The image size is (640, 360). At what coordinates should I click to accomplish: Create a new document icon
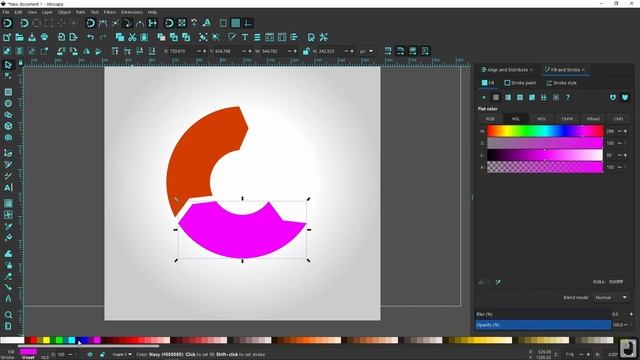click(x=7, y=37)
